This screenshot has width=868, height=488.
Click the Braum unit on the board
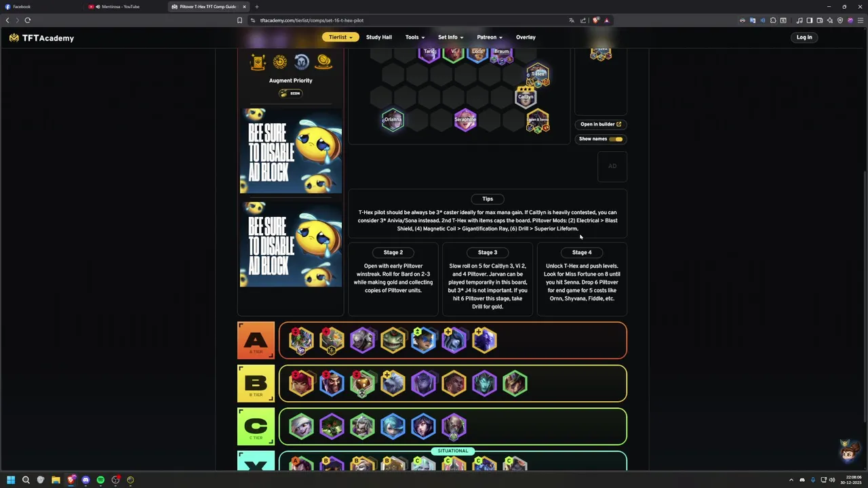[x=502, y=54]
